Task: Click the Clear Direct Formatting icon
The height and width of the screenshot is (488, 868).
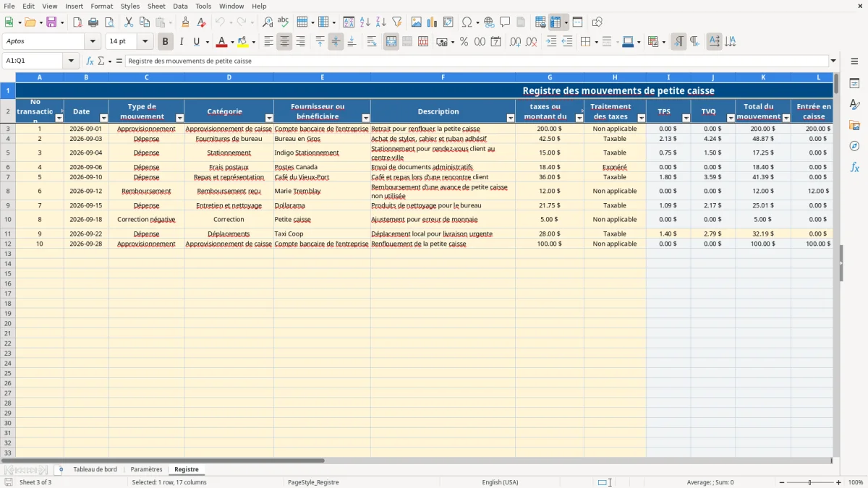Action: coord(202,22)
